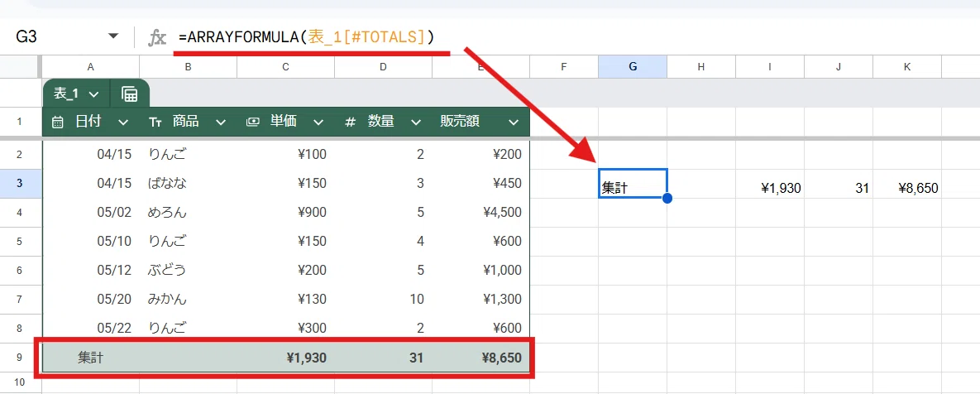Open the 商品 column dropdown
This screenshot has height=394, width=980.
221,123
